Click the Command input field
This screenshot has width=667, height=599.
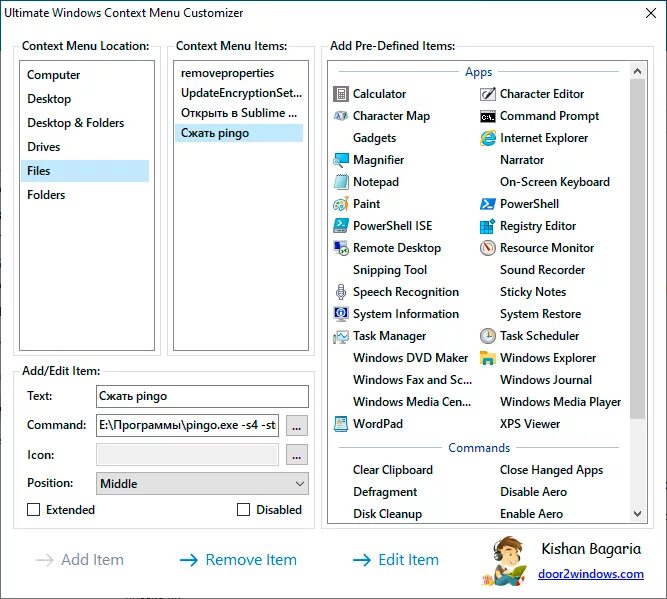(188, 425)
